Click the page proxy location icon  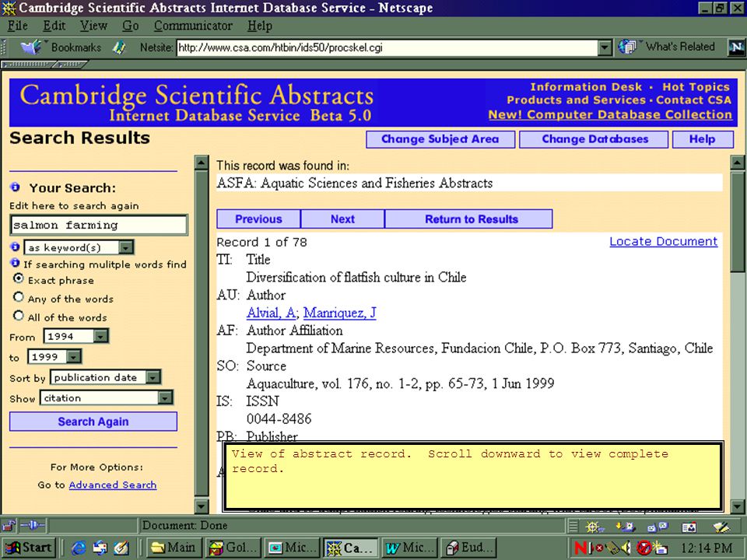[118, 47]
